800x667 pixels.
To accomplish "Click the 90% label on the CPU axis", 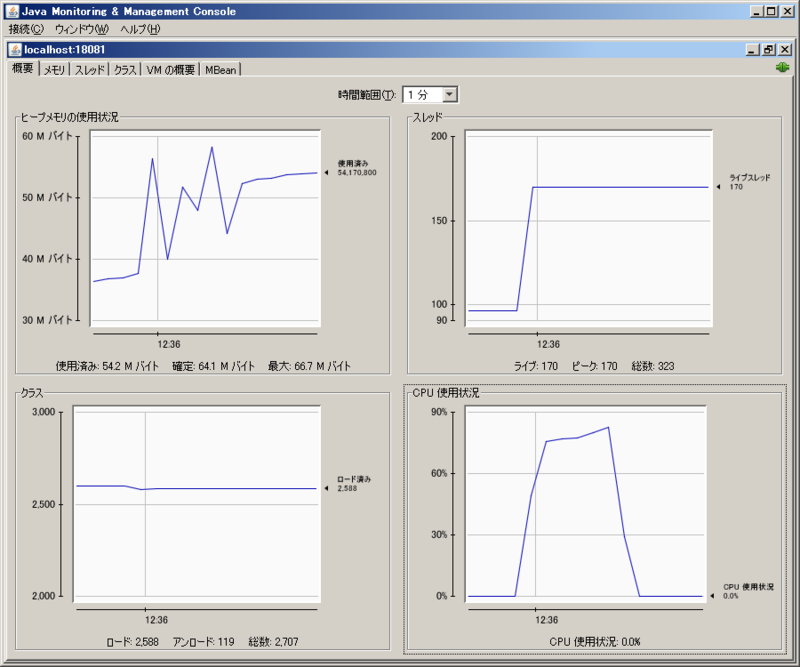I will [x=439, y=412].
